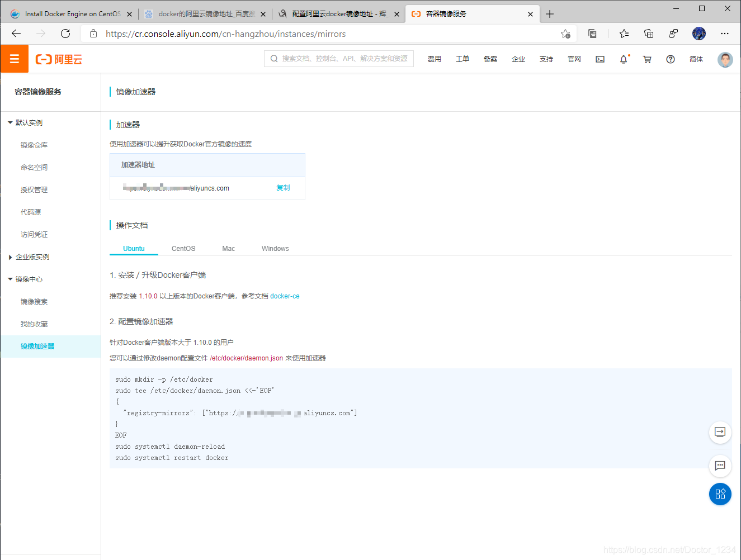Add this page to favorites star icon
Viewport: 741px width, 560px height.
565,34
